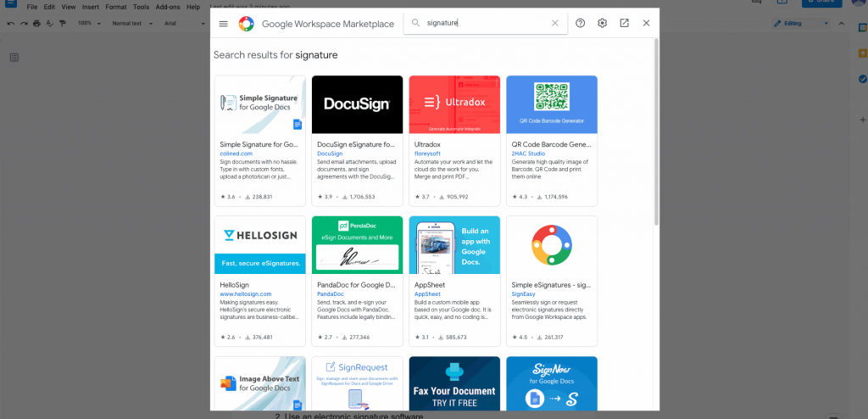Click the 1,706,553 download count

[x=362, y=197]
